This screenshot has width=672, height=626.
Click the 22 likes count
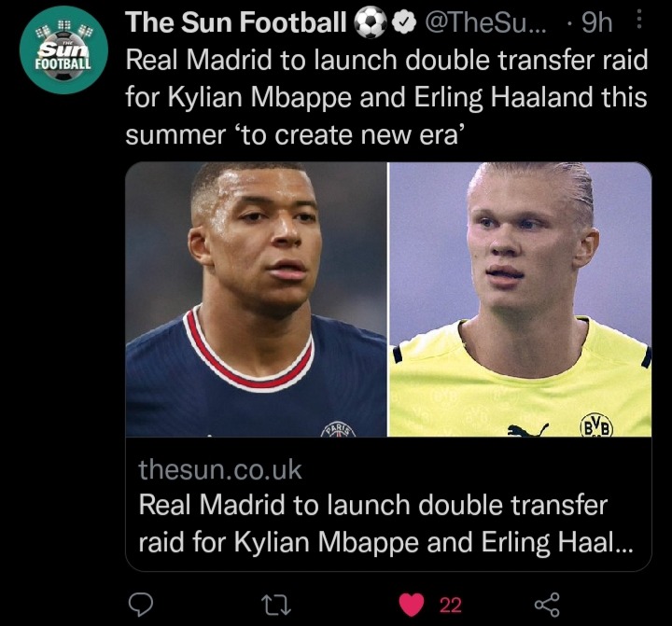[451, 605]
